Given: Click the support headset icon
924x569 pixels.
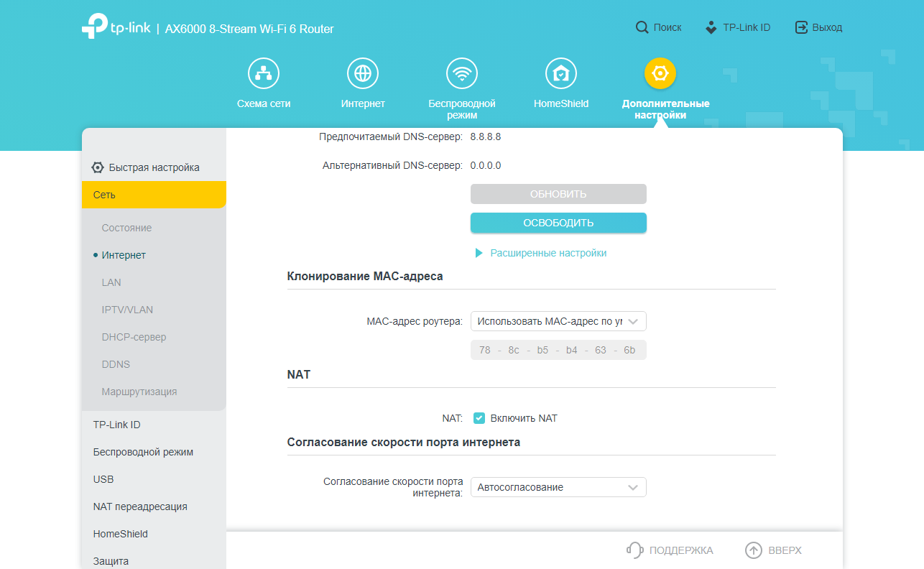Looking at the screenshot, I should (635, 550).
